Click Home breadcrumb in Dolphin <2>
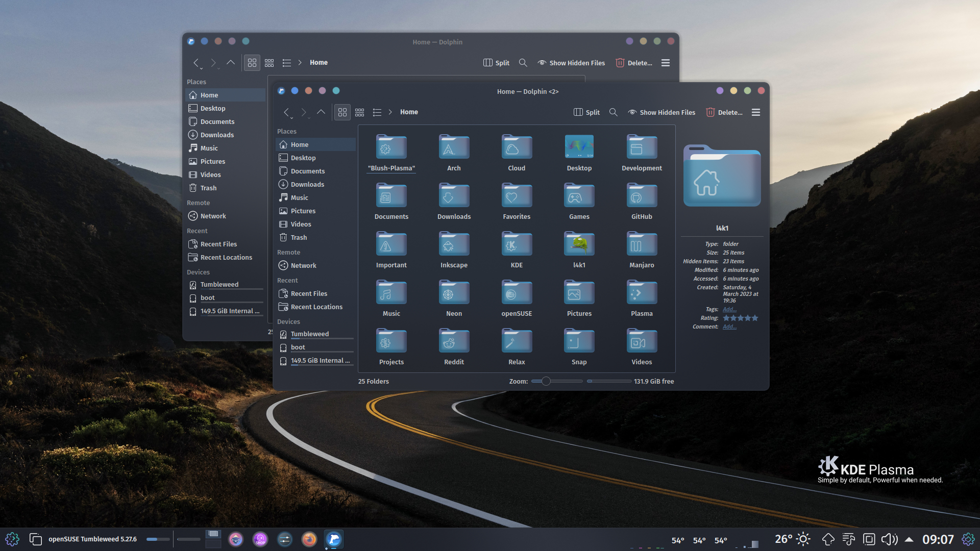This screenshot has height=551, width=980. [409, 112]
